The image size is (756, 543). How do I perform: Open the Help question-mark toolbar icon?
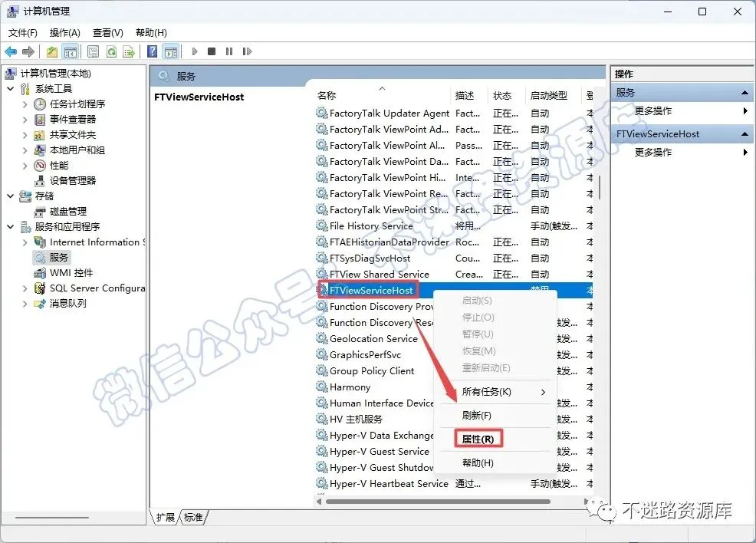coord(152,51)
